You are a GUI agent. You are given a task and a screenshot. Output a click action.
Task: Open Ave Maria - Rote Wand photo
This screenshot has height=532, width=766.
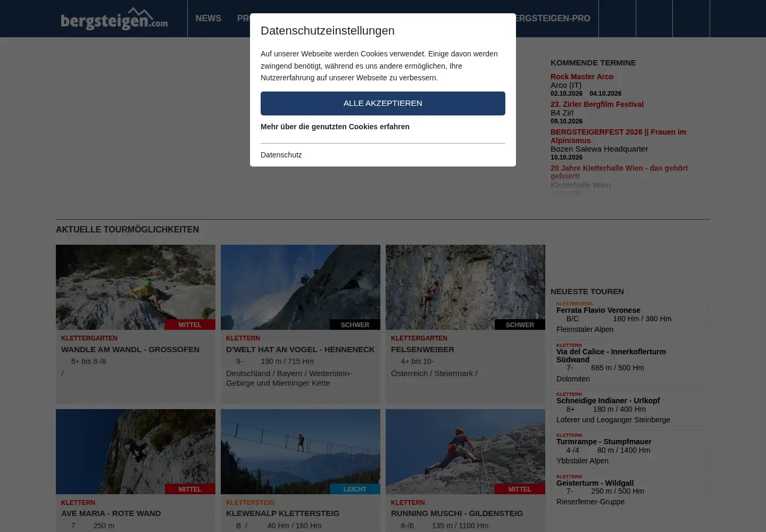(x=136, y=452)
